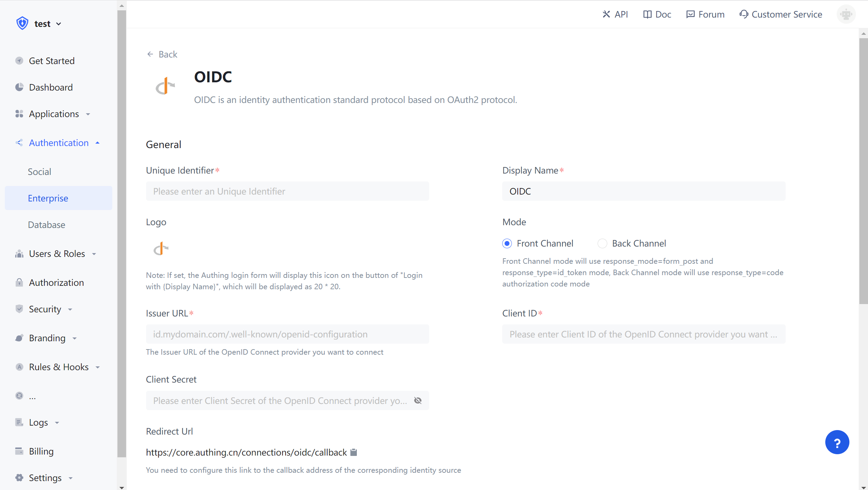Click the Unique Identifier input field
This screenshot has width=868, height=490.
pos(287,191)
